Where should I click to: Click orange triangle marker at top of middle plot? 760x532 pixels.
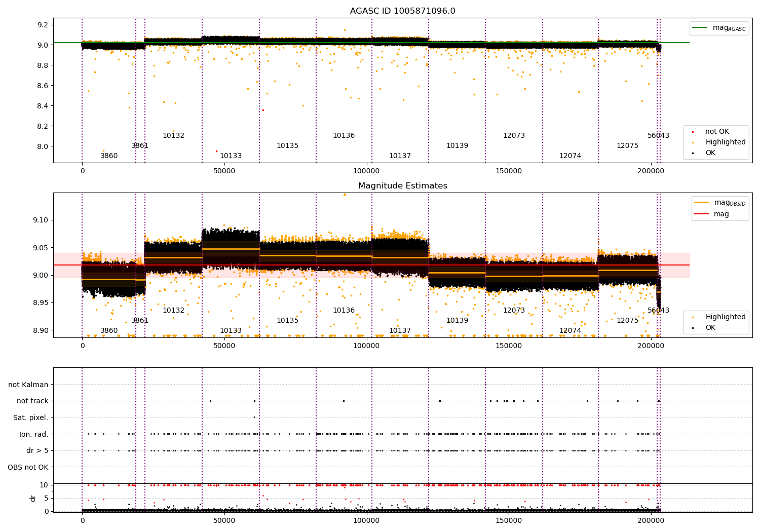click(345, 194)
